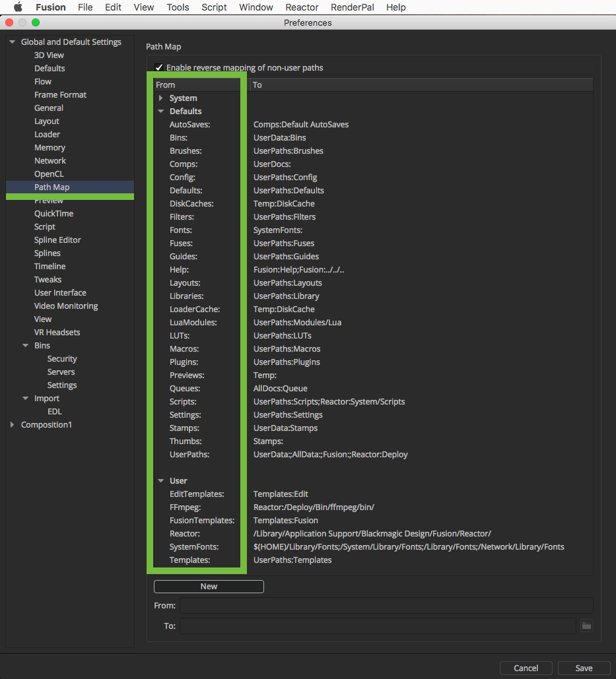The image size is (616, 679).
Task: Collapse the Global and Default Settings tree
Action: (x=12, y=42)
